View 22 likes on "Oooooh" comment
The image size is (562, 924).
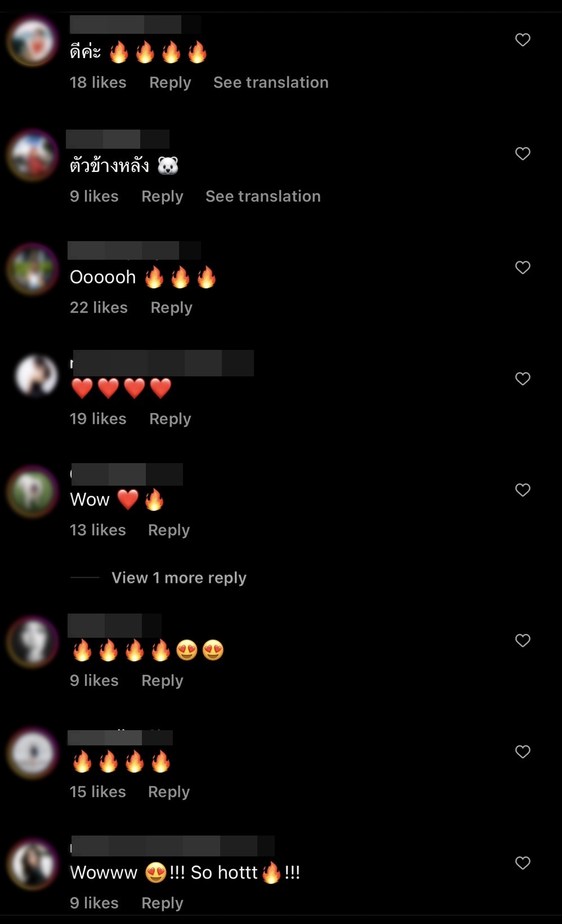click(x=99, y=308)
